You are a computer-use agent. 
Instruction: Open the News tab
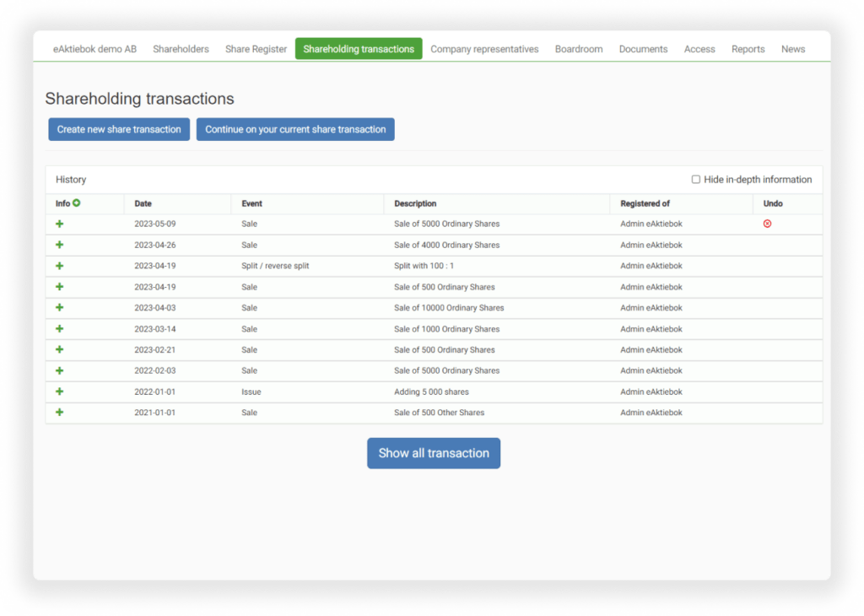[793, 49]
